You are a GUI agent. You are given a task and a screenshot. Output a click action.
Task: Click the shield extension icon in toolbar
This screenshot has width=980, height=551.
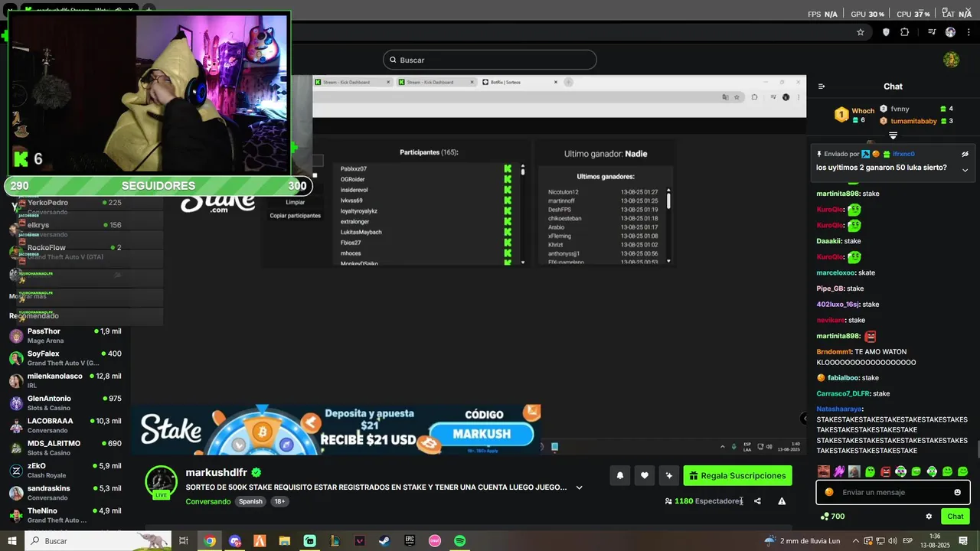tap(886, 32)
